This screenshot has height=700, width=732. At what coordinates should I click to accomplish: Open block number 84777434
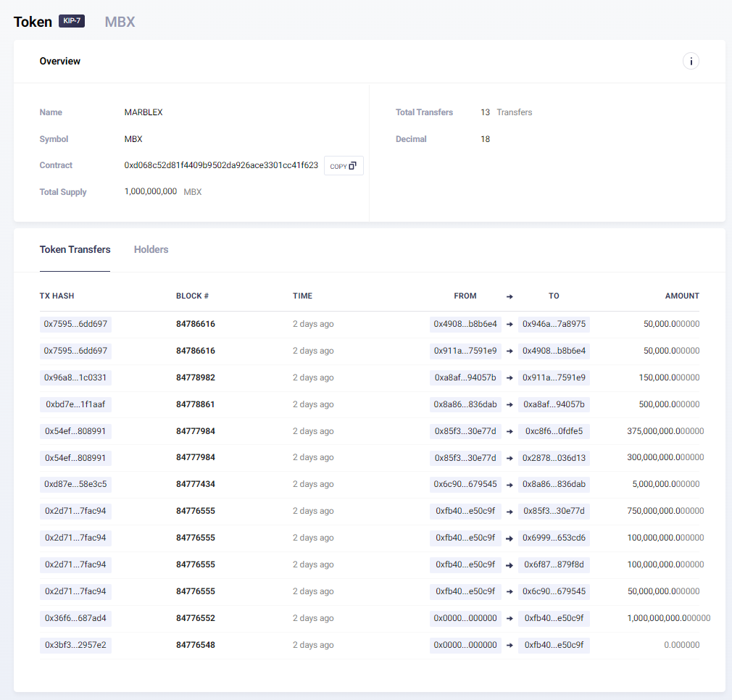click(x=196, y=484)
